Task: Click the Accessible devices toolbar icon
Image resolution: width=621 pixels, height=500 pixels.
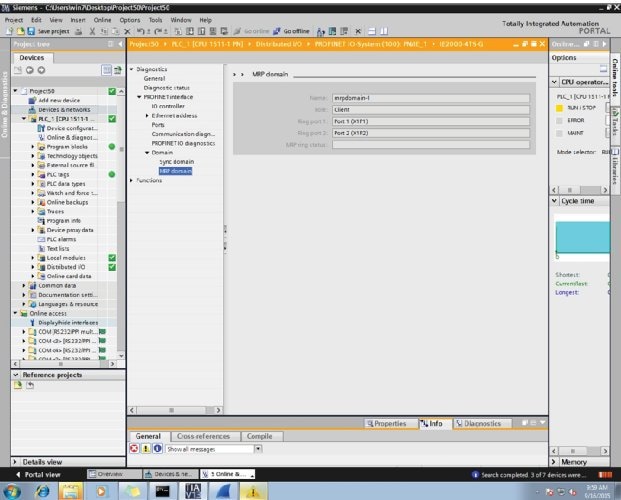Action: (321, 31)
